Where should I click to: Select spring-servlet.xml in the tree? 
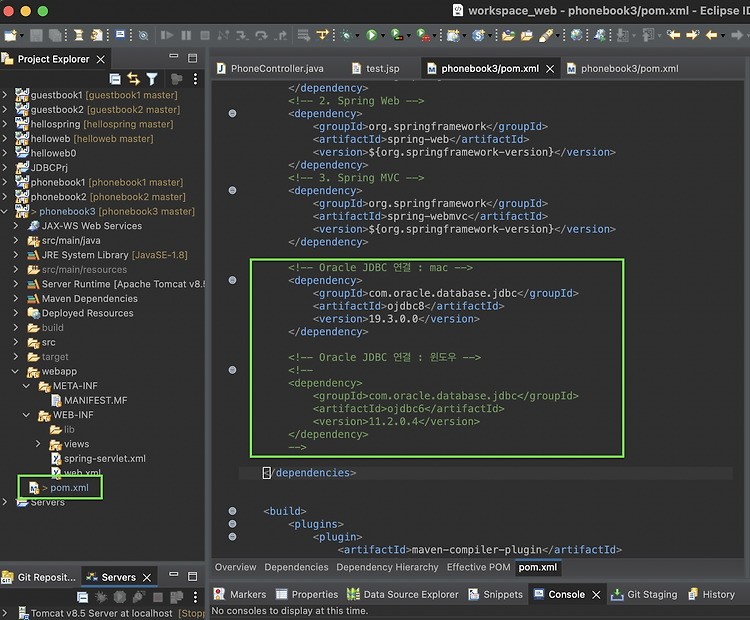(104, 459)
